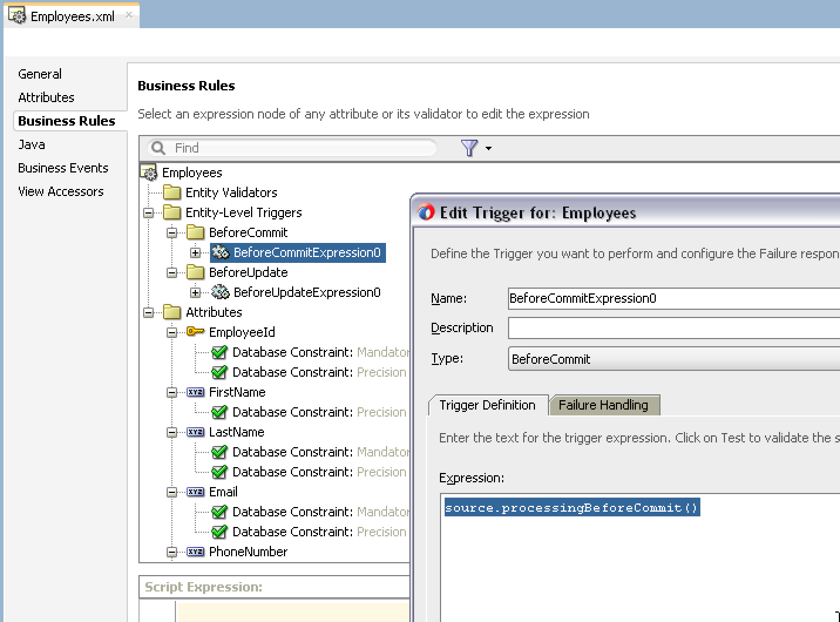Click the BeforeCommitExpression0 gear icon
840x622 pixels.
pos(220,252)
